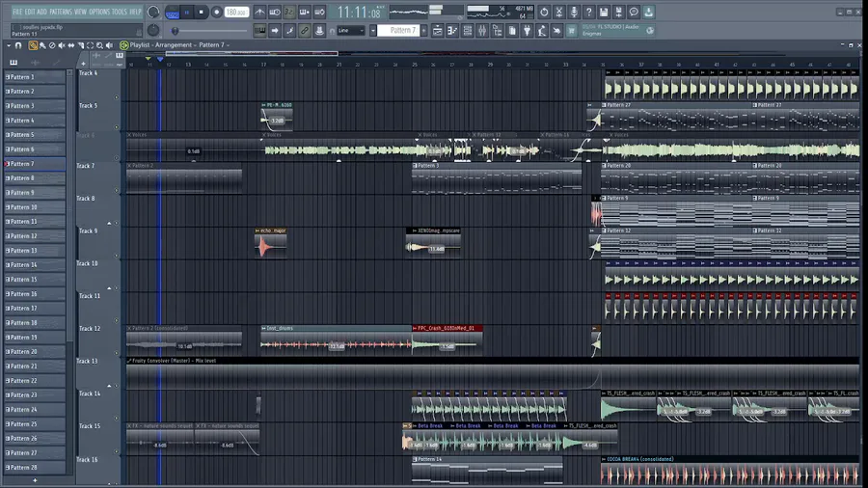Toggle loop recording button
The image size is (868, 488).
click(319, 12)
